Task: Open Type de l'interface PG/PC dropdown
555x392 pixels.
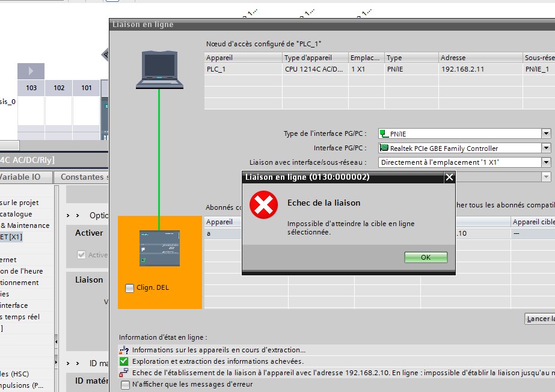Action: [x=546, y=134]
